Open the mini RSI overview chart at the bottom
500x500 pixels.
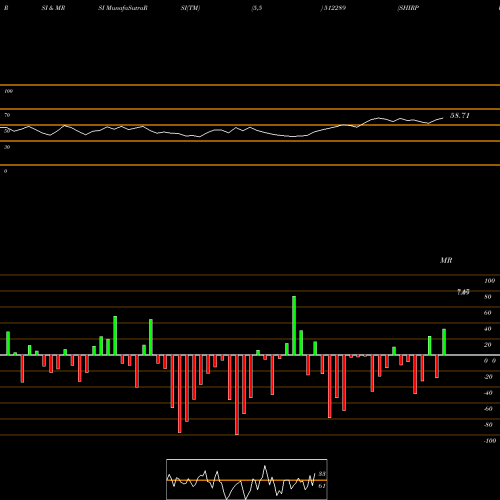[247, 479]
